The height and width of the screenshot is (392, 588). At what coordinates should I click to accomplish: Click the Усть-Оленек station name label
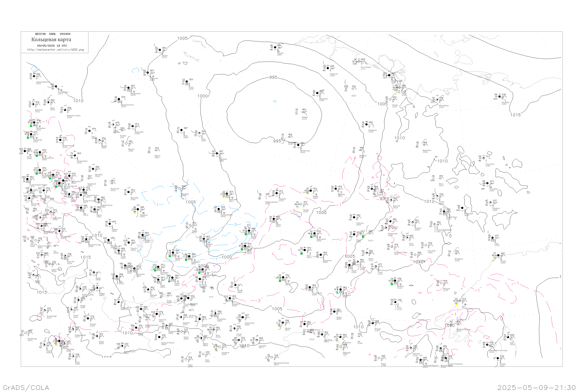point(366,67)
